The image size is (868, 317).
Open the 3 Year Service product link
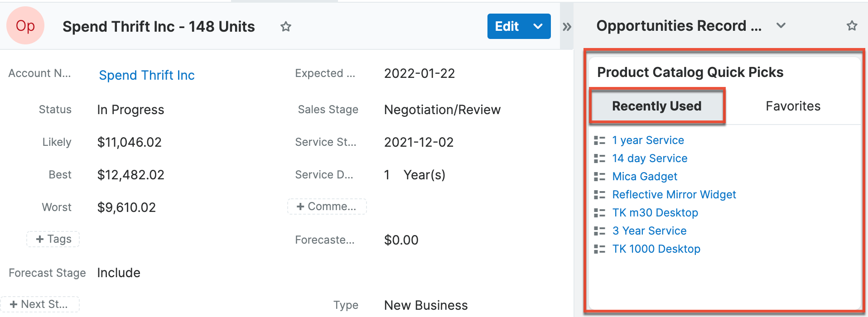click(x=649, y=231)
